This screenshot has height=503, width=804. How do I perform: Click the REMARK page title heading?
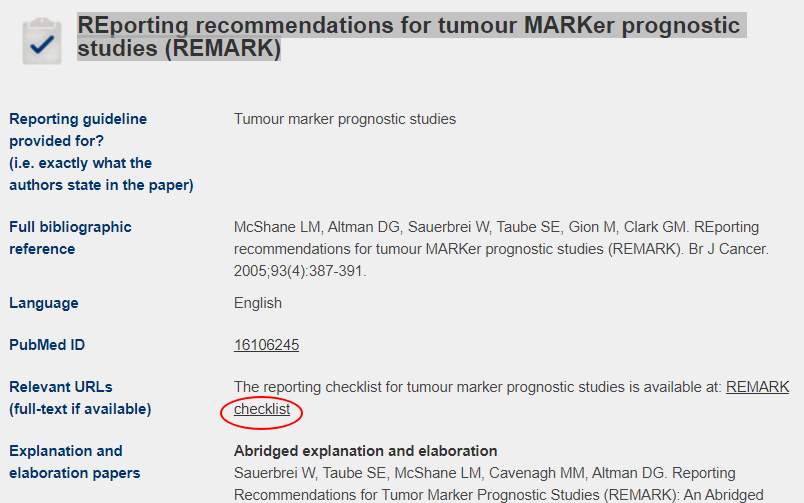pyautogui.click(x=408, y=36)
